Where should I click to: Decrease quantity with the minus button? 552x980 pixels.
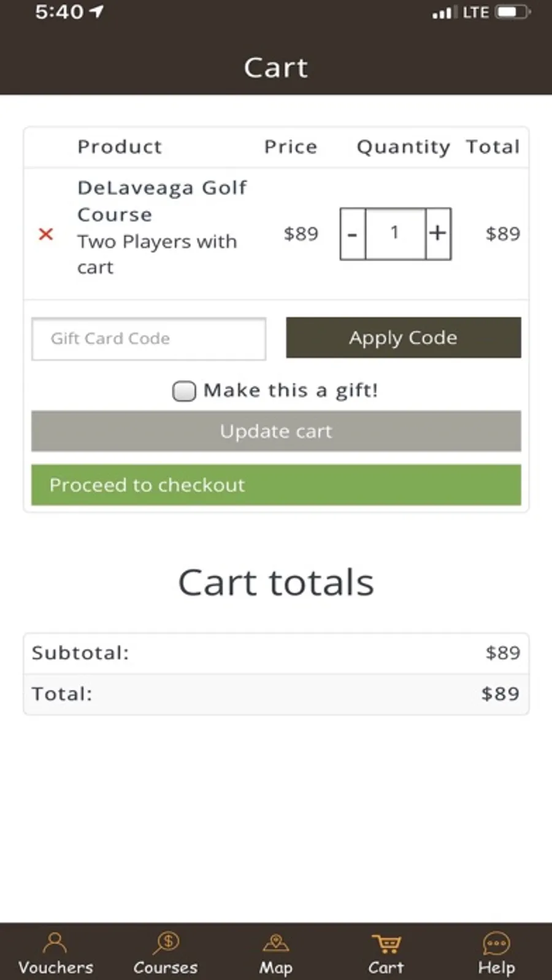pyautogui.click(x=353, y=234)
